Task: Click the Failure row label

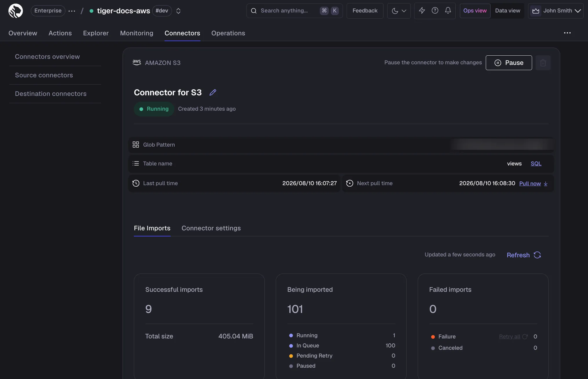Action: click(x=447, y=337)
